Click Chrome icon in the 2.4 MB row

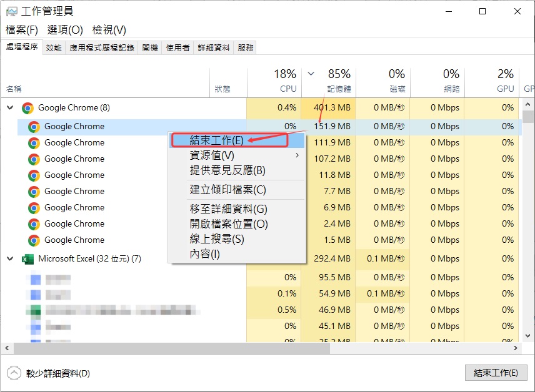coord(34,224)
